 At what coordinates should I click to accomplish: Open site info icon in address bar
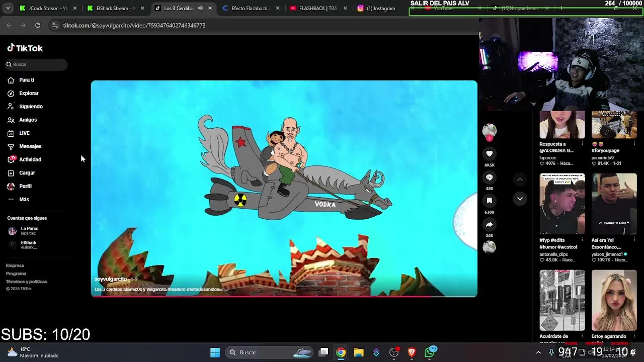pos(55,25)
